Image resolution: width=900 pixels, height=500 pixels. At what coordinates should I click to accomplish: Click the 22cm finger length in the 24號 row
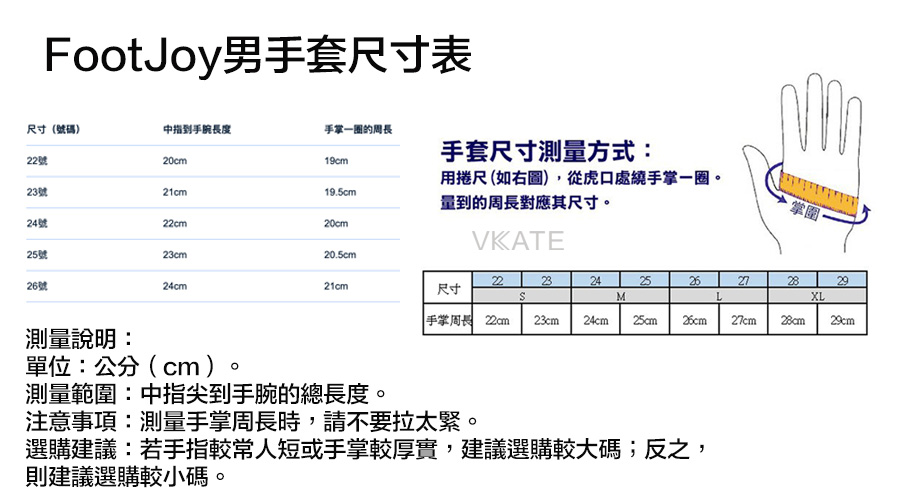point(174,223)
